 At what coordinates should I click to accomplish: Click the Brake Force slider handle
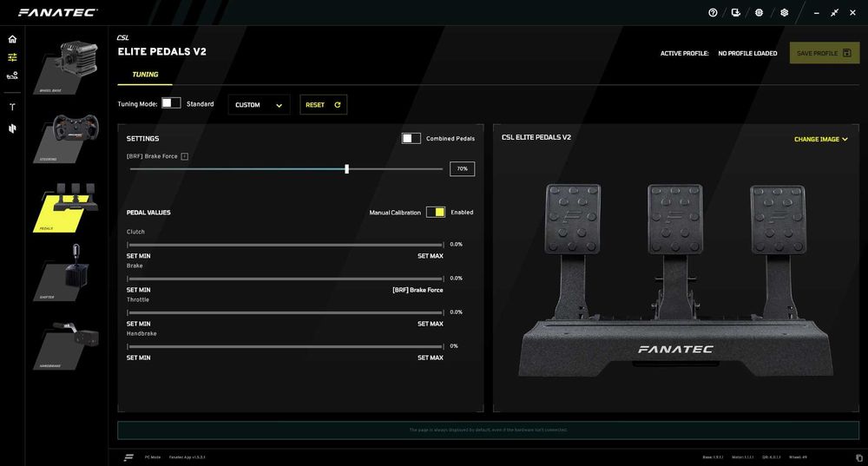click(346, 169)
